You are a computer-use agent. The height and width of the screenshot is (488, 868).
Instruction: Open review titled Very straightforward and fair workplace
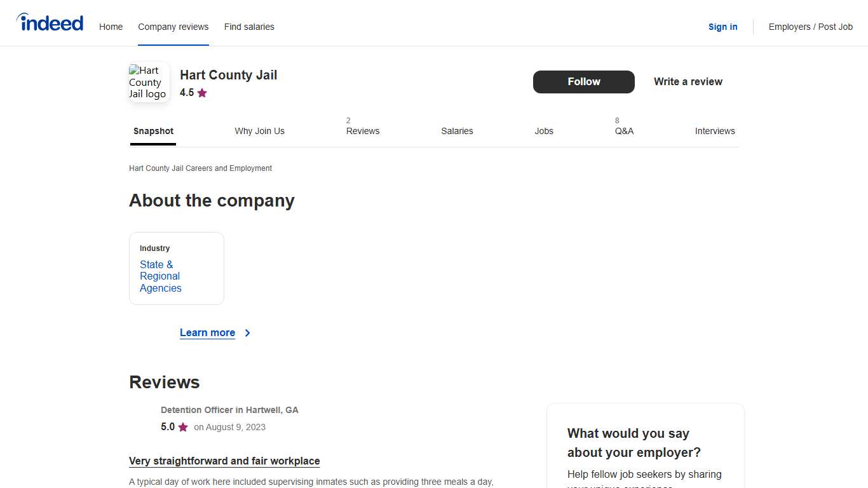tap(224, 461)
